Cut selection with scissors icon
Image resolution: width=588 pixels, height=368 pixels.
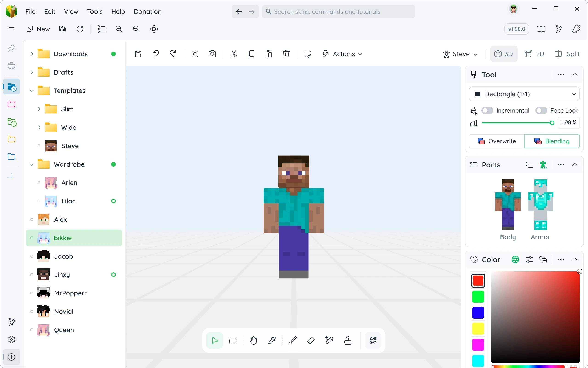pyautogui.click(x=234, y=54)
